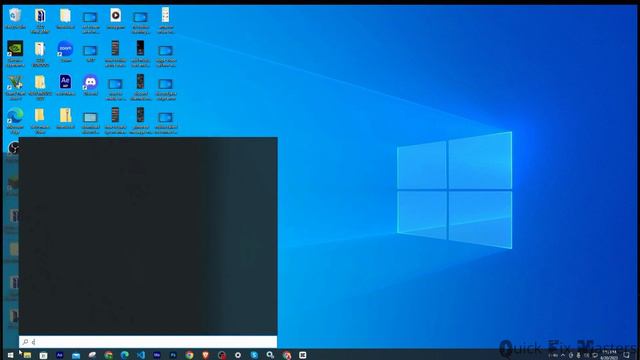
Task: Launch the NVIDIA GeForce Experience desktop shortcut
Action: pos(15,53)
